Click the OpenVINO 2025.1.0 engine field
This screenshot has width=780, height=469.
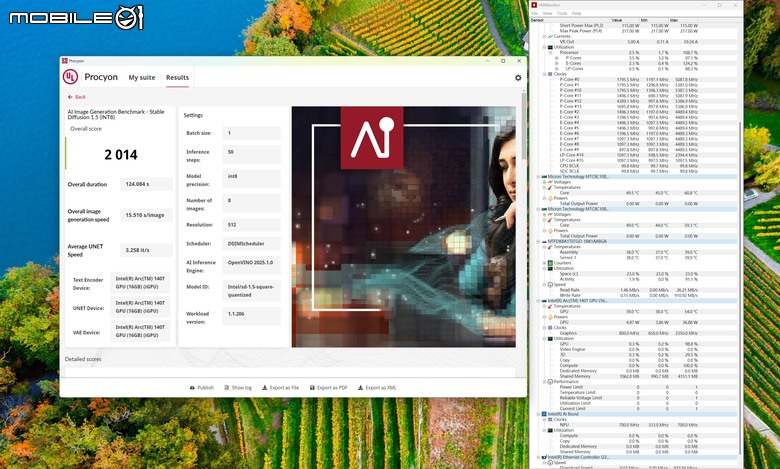tap(251, 266)
